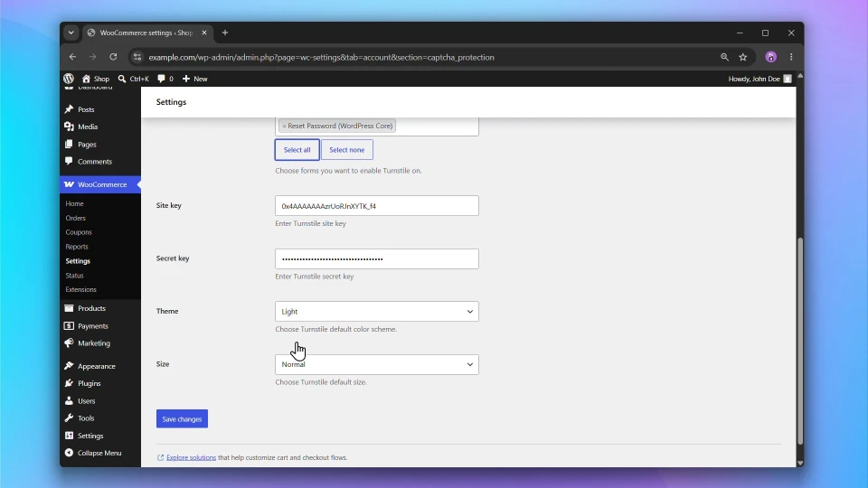The height and width of the screenshot is (488, 868).
Task: Click the 'Enter Turnstile site key' hint
Action: click(x=310, y=223)
